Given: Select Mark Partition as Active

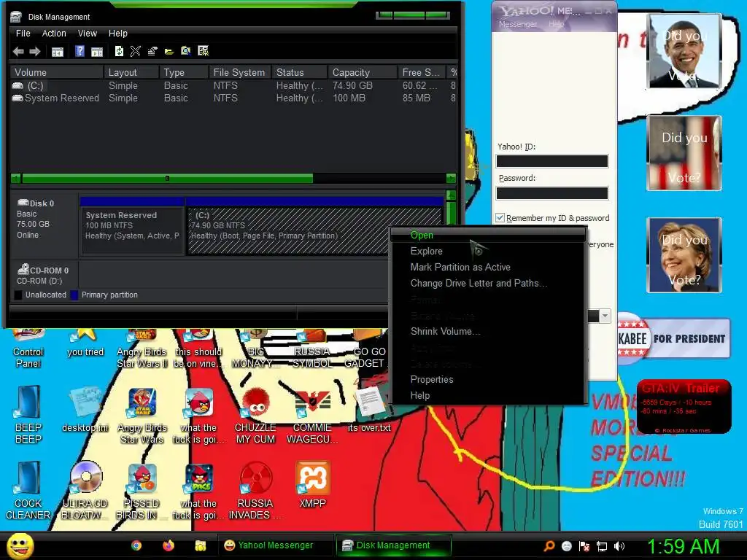Looking at the screenshot, I should [x=488, y=267].
